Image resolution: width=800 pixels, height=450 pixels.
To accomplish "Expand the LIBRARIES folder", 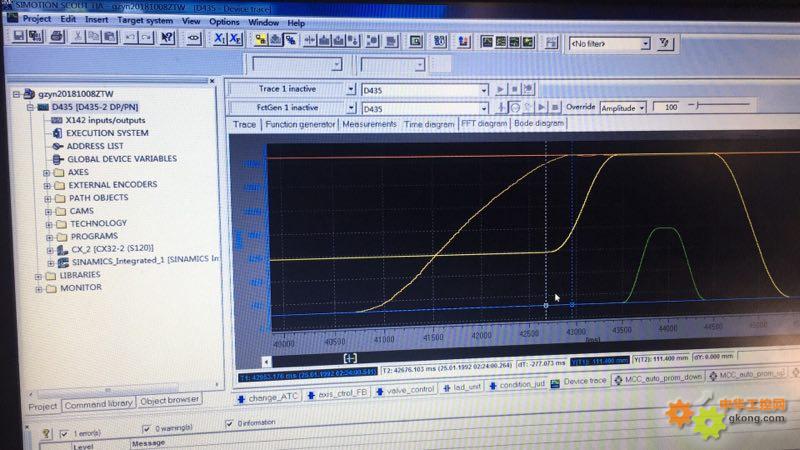I will (38, 277).
